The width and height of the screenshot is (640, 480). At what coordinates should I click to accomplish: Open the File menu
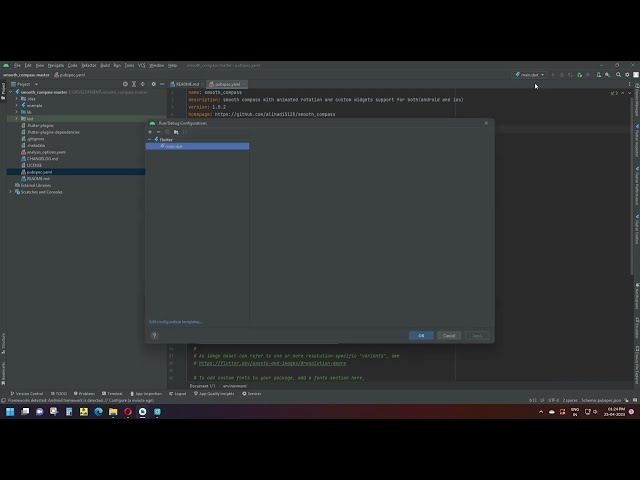(17, 65)
